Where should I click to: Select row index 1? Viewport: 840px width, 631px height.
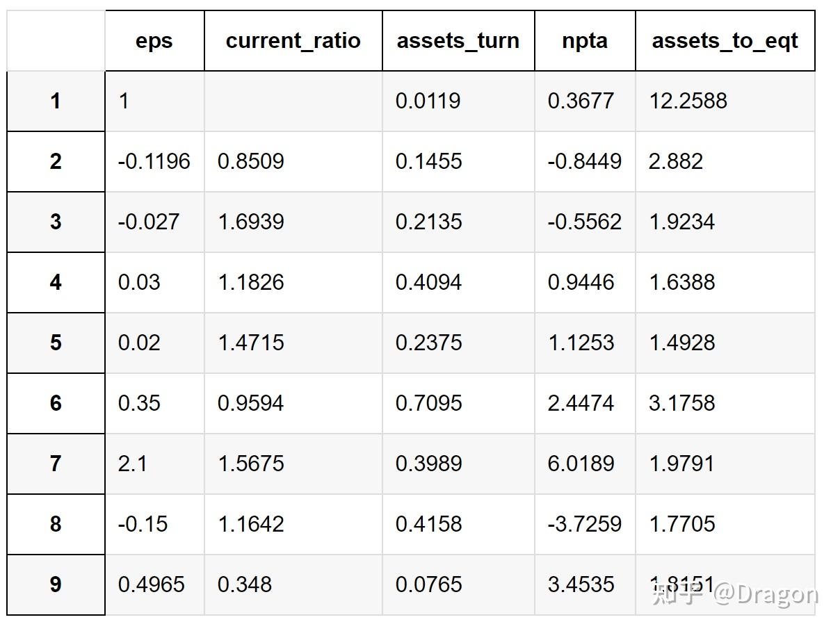point(56,101)
